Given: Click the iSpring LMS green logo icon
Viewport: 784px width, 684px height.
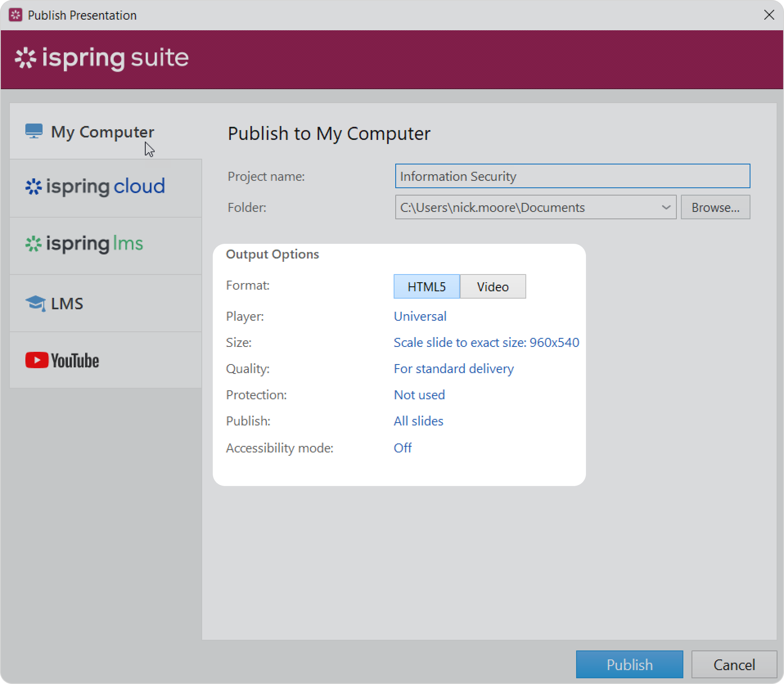Looking at the screenshot, I should pyautogui.click(x=34, y=244).
